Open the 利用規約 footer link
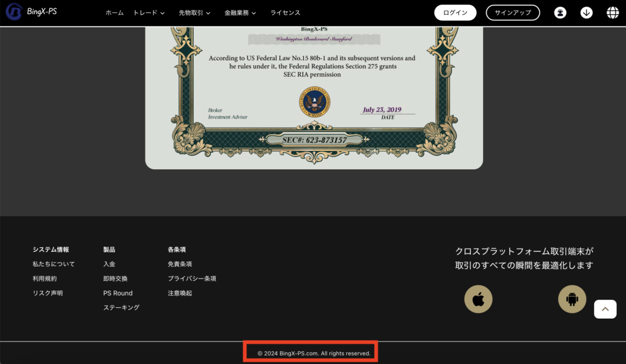 (45, 278)
